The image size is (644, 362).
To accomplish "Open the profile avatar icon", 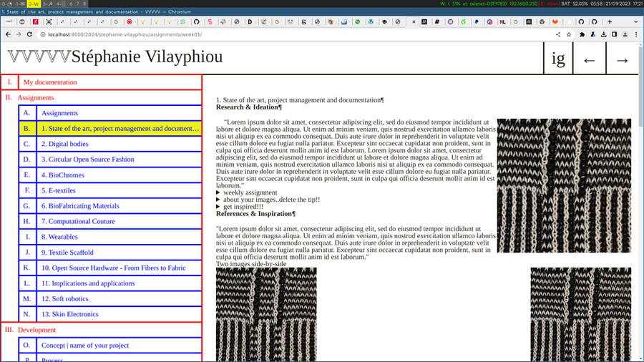I will point(625,34).
